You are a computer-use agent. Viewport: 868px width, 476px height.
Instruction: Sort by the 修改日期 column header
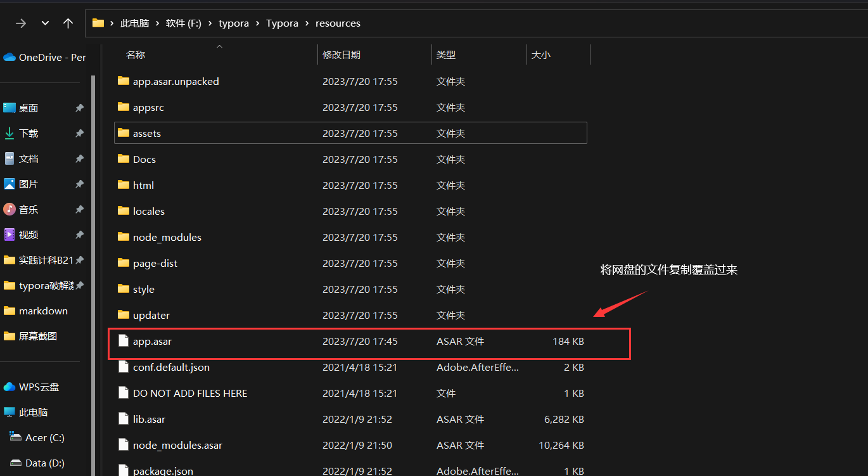pos(341,55)
